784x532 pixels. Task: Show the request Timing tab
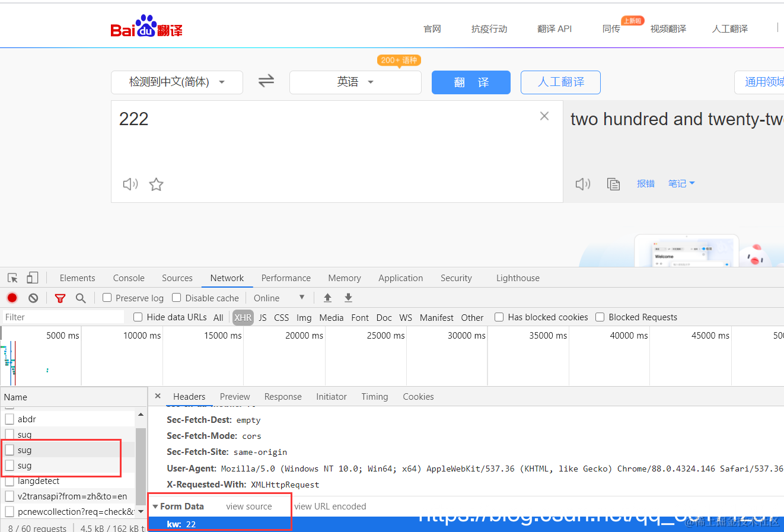click(x=375, y=396)
